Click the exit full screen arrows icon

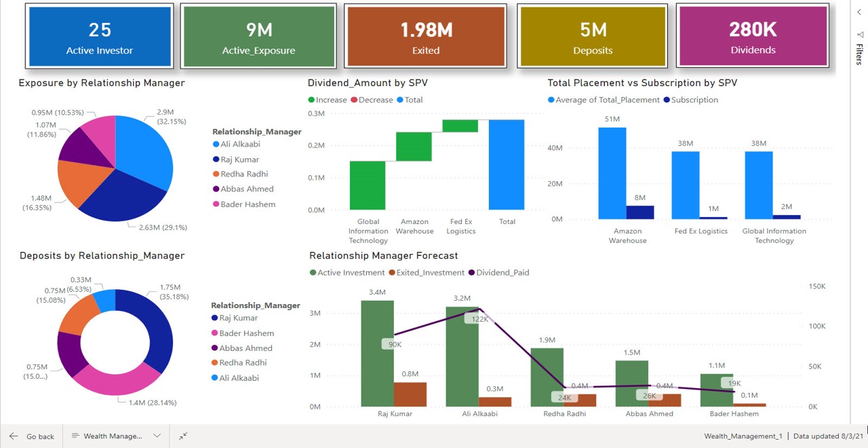[x=183, y=436]
